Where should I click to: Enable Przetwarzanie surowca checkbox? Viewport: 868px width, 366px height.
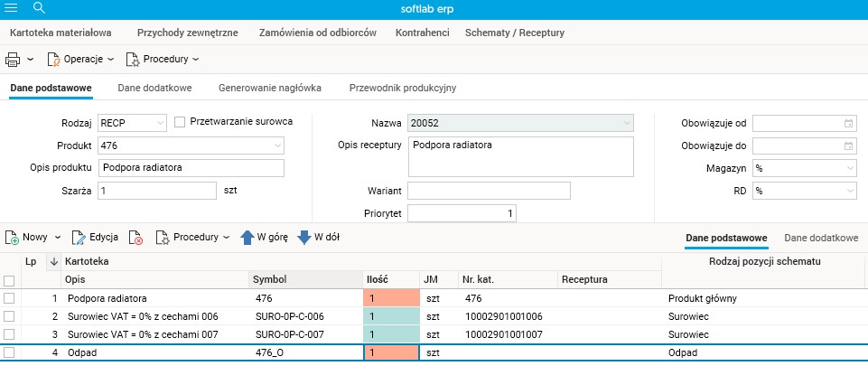[x=180, y=122]
